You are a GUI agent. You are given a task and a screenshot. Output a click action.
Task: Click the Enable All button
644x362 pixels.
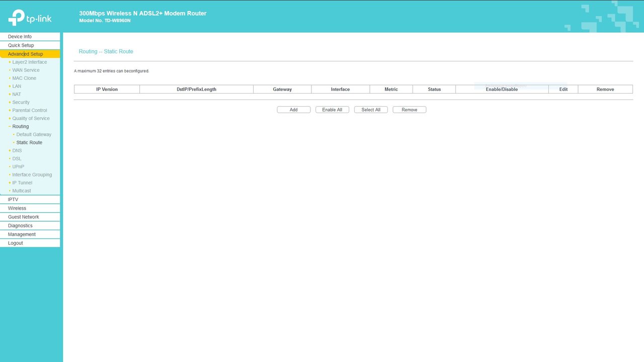coord(332,110)
